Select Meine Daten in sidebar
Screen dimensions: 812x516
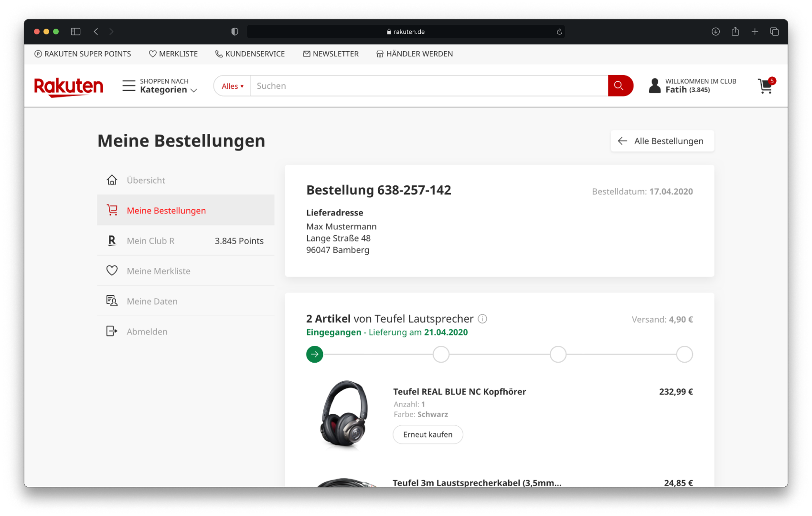(186, 301)
